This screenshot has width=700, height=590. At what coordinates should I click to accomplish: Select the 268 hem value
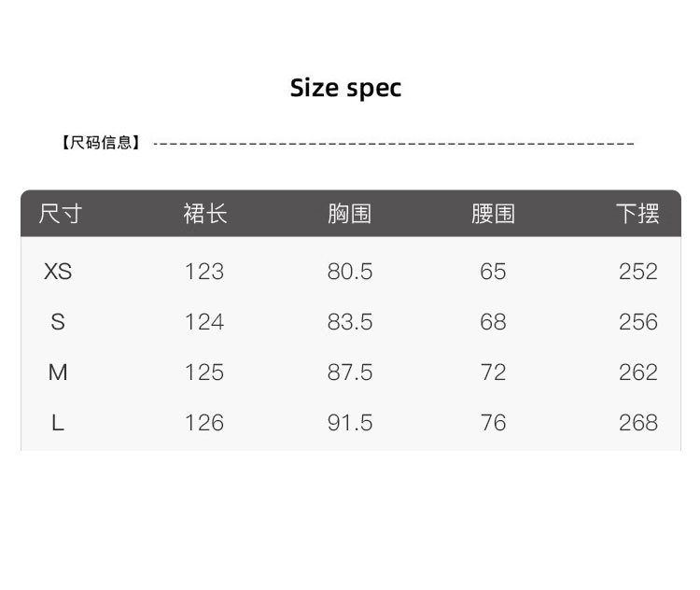(638, 423)
